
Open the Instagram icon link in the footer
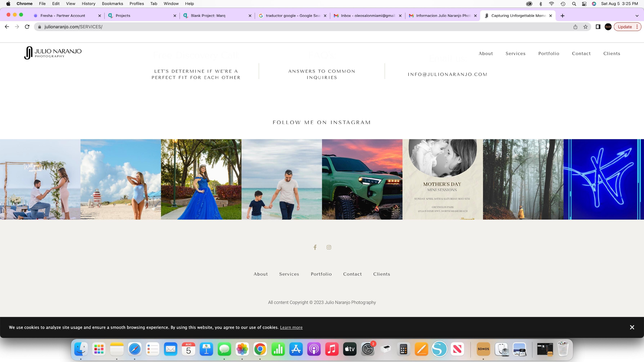tap(329, 247)
